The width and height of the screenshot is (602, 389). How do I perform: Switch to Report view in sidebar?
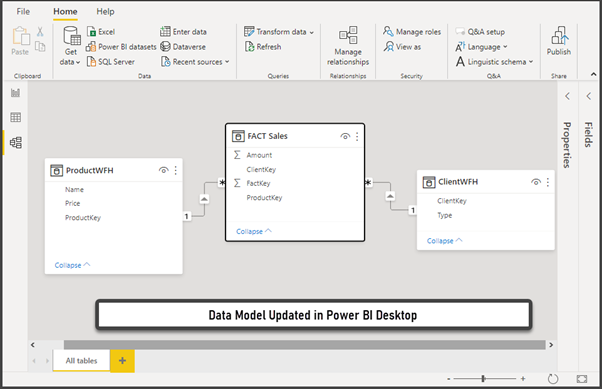pyautogui.click(x=16, y=93)
